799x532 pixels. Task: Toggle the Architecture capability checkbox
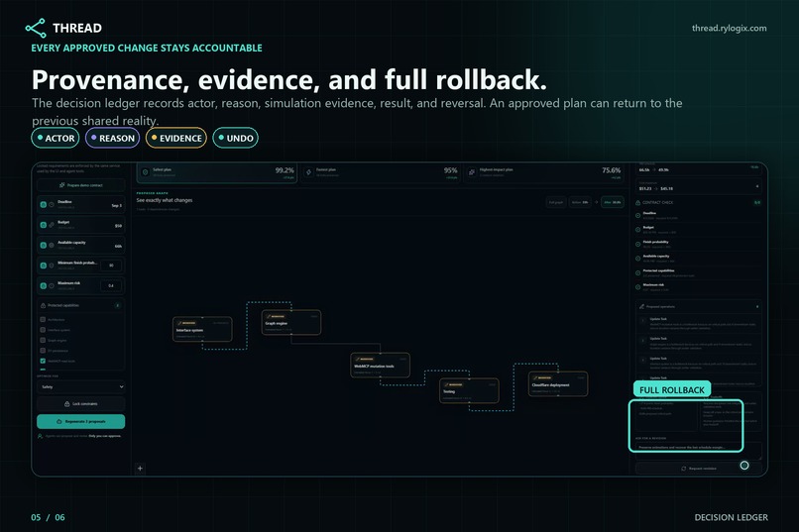tap(43, 320)
